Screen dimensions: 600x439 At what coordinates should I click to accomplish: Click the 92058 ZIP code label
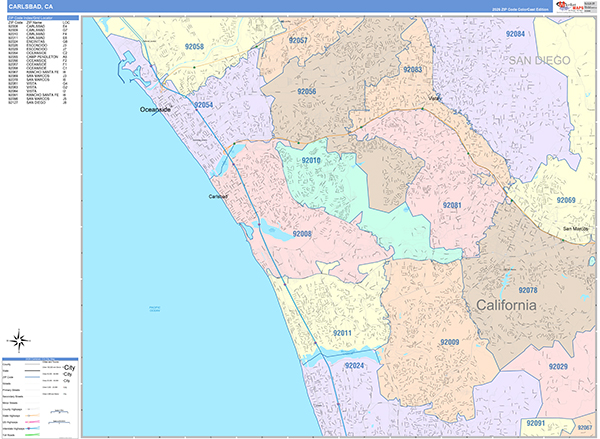point(194,47)
